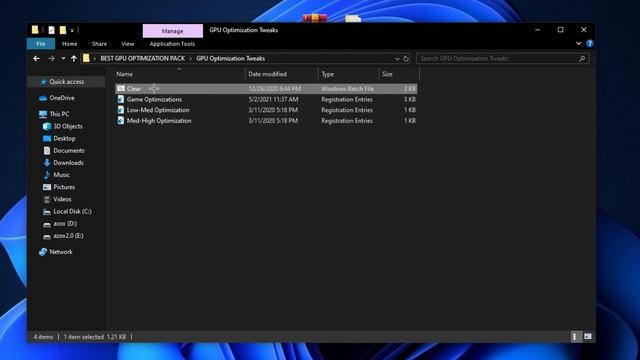Open Quick access in navigation pane
This screenshot has width=640, height=360.
click(x=67, y=82)
